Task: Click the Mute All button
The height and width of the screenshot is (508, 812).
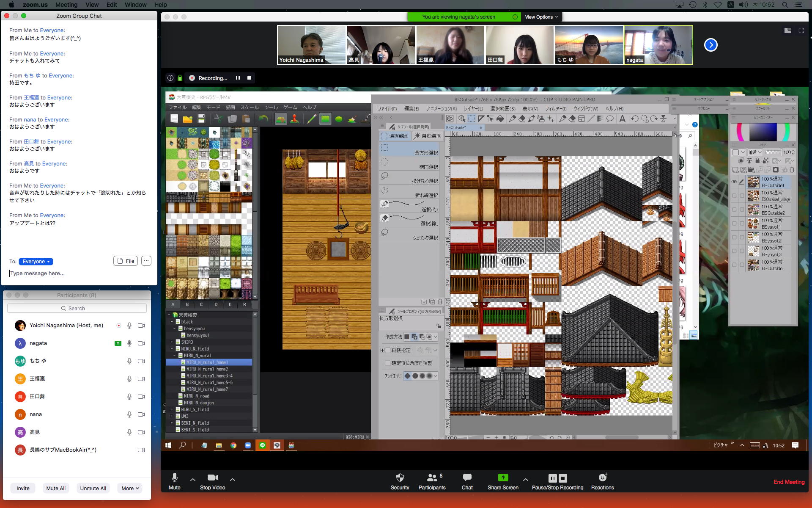Action: (56, 488)
